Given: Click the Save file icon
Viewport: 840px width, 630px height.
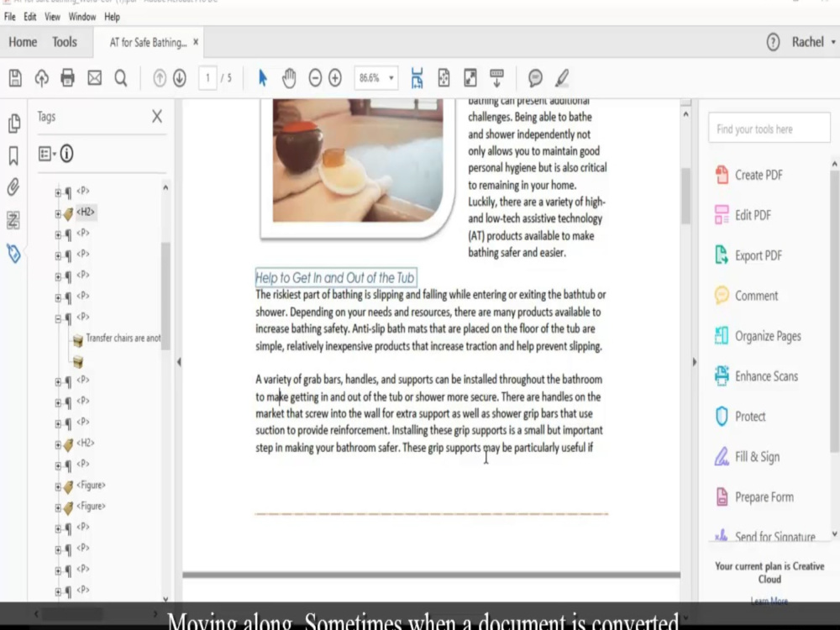Looking at the screenshot, I should pyautogui.click(x=15, y=78).
